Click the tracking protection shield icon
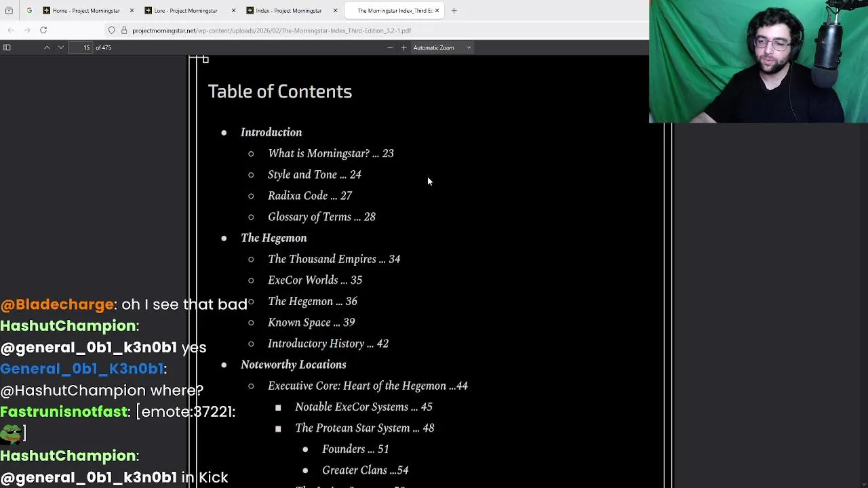This screenshot has height=488, width=868. click(112, 30)
